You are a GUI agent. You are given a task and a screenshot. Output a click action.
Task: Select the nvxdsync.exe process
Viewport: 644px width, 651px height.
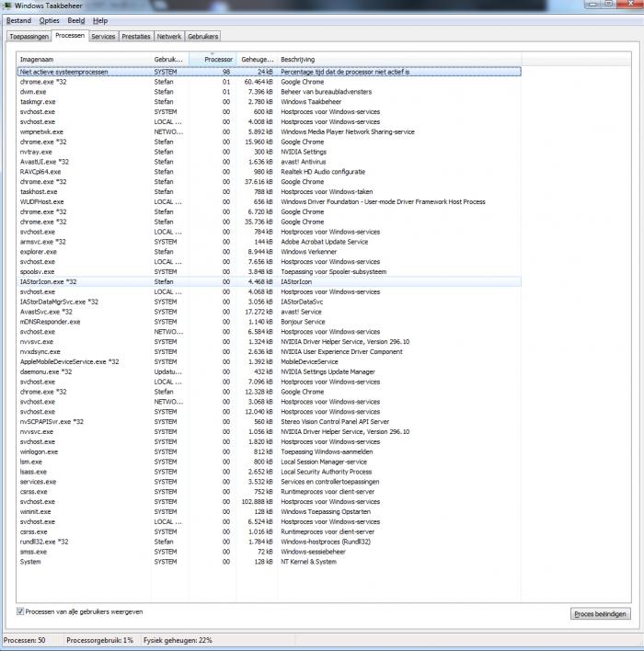coord(270,351)
